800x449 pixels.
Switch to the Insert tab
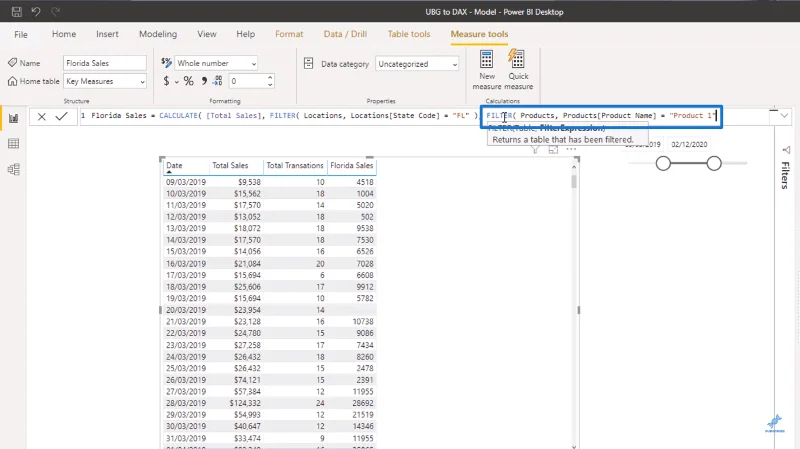click(107, 34)
